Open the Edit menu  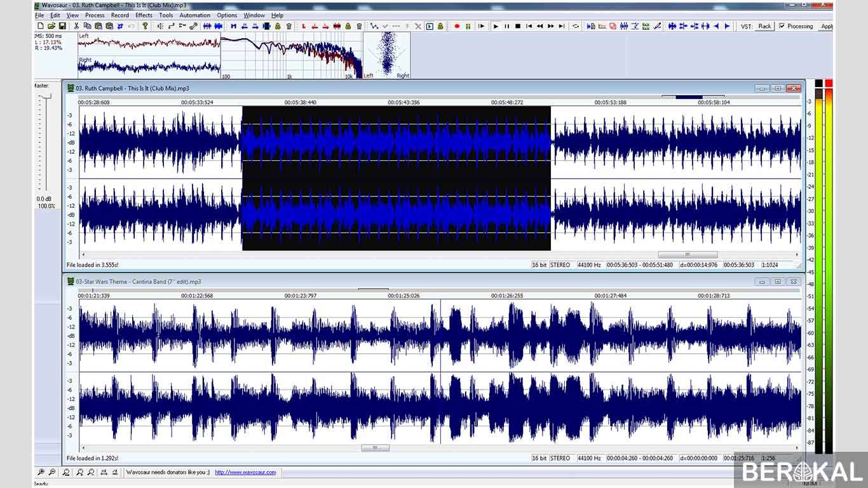pos(55,15)
